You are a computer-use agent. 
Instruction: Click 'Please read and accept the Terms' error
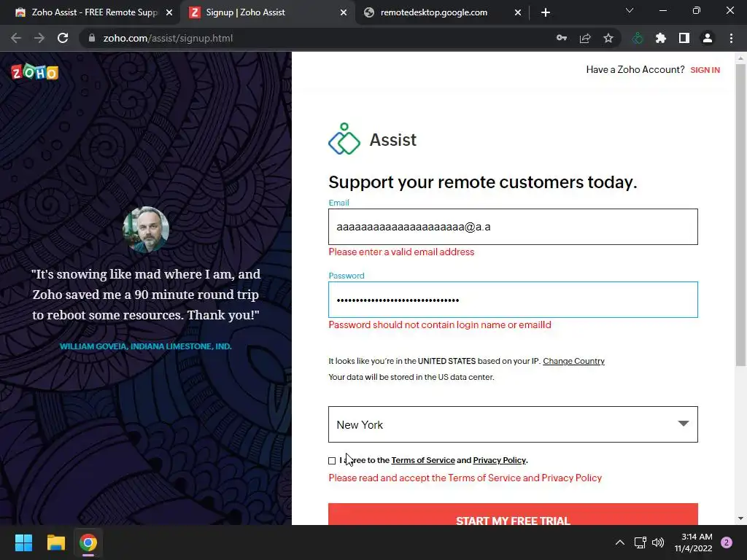pos(465,478)
